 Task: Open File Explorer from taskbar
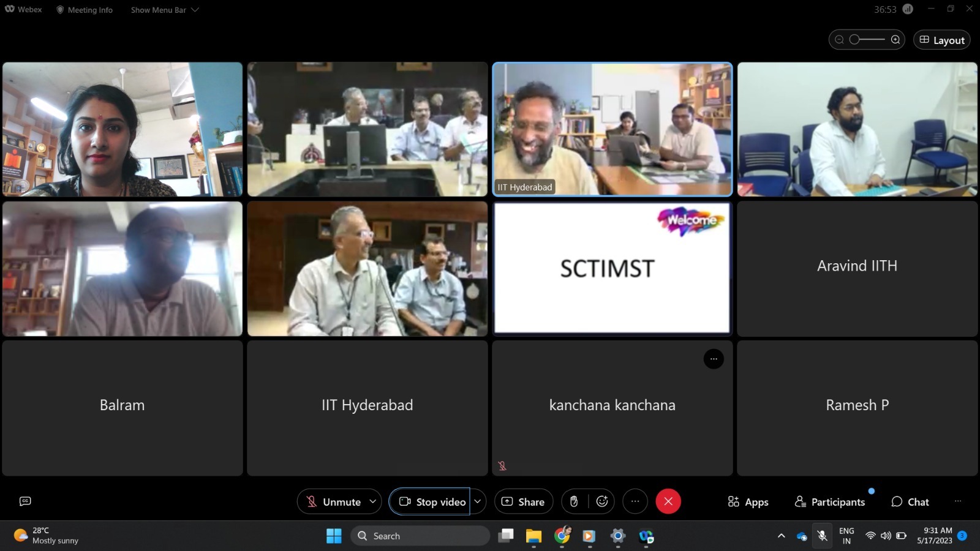click(x=534, y=536)
